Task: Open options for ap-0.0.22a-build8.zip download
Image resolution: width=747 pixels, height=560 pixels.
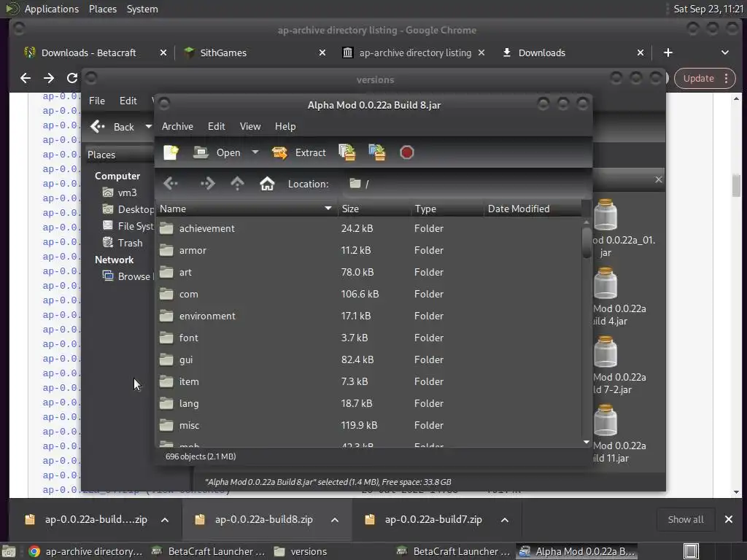Action: point(334,520)
